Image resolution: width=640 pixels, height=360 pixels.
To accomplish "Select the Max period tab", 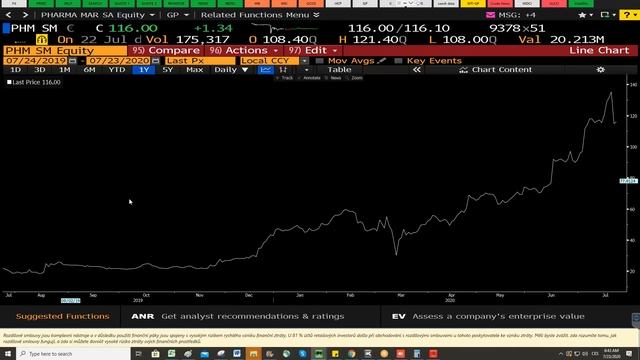I will pos(194,70).
